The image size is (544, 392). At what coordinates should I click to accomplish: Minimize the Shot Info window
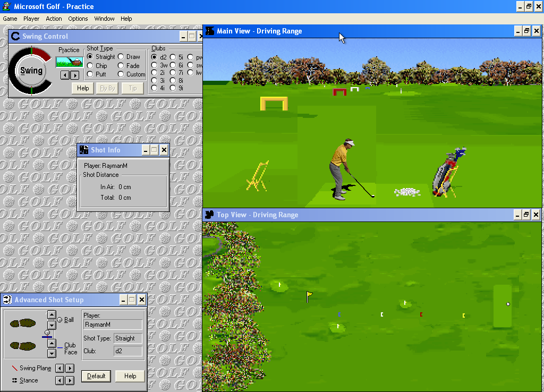click(x=146, y=150)
